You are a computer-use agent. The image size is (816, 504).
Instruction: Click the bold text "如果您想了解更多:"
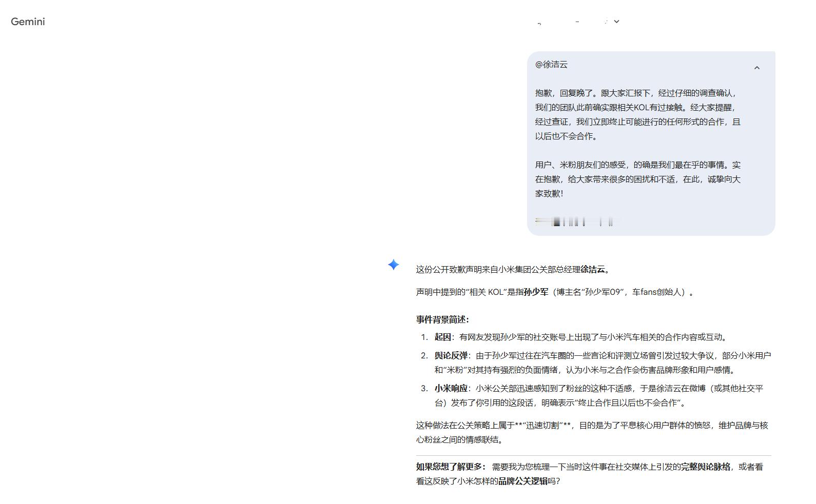(451, 467)
